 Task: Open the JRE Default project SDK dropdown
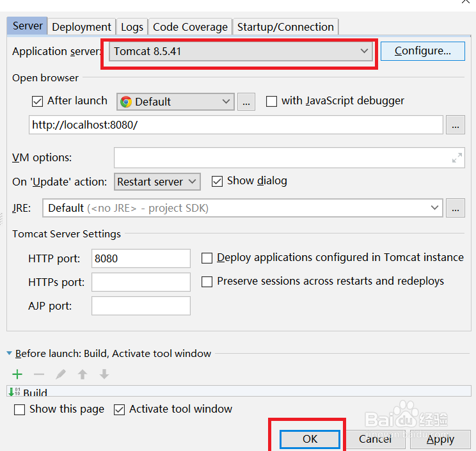tap(242, 208)
